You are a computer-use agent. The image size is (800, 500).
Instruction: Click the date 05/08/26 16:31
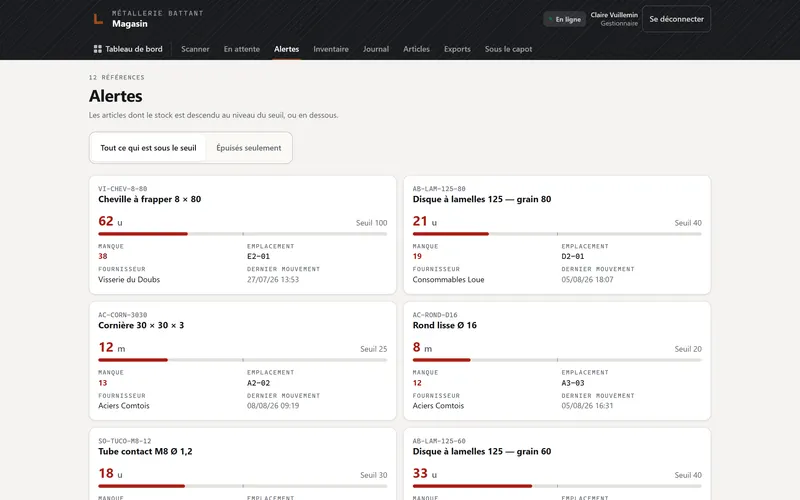point(587,406)
